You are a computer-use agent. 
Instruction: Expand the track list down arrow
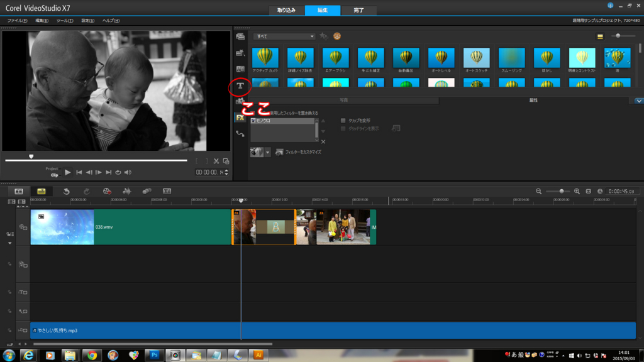tap(10, 243)
